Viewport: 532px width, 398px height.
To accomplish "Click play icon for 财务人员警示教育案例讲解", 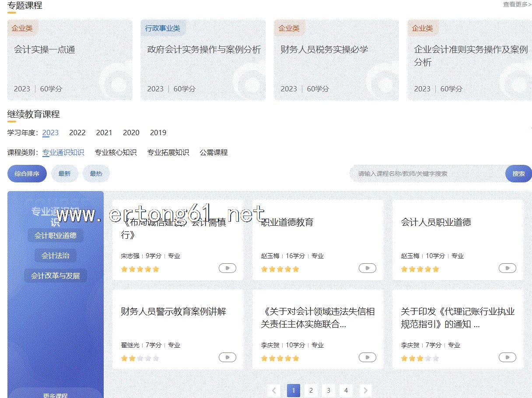I will (x=227, y=357).
